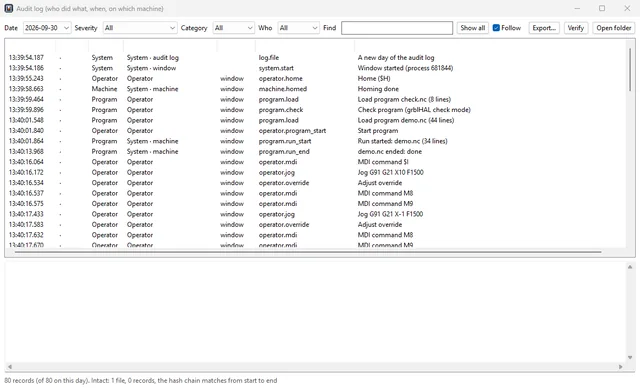Screen dimensions: 640x391
Task: Click the detail pane scroll left arrow
Action: pyautogui.click(x=10, y=367)
